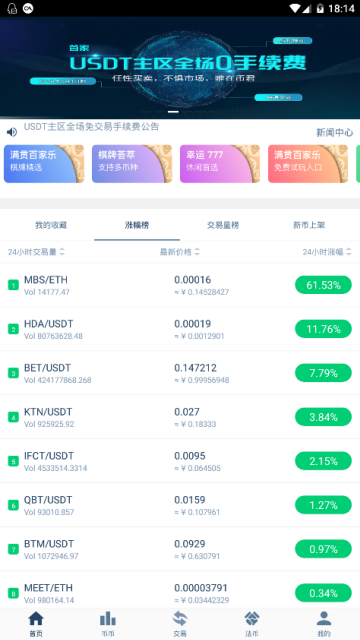Sort by 最新价格 column arrows
Image resolution: width=360 pixels, height=640 pixels.
(x=197, y=252)
